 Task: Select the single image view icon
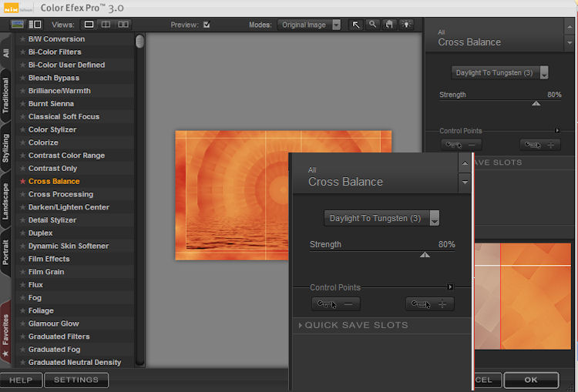click(89, 25)
